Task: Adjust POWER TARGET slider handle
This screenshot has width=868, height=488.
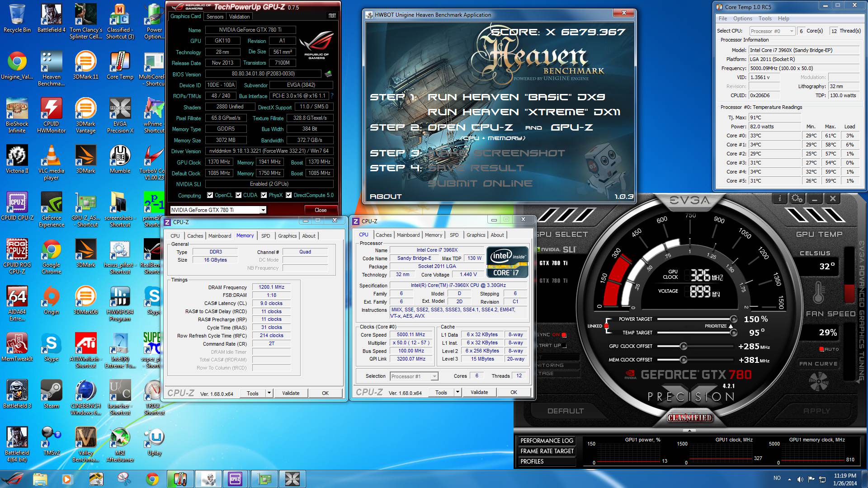Action: pyautogui.click(x=733, y=319)
